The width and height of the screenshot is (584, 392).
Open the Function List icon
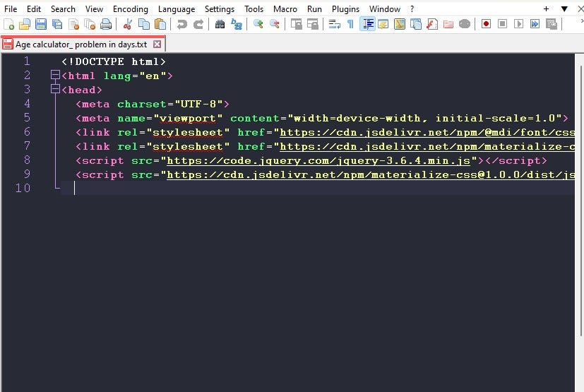[x=432, y=24]
